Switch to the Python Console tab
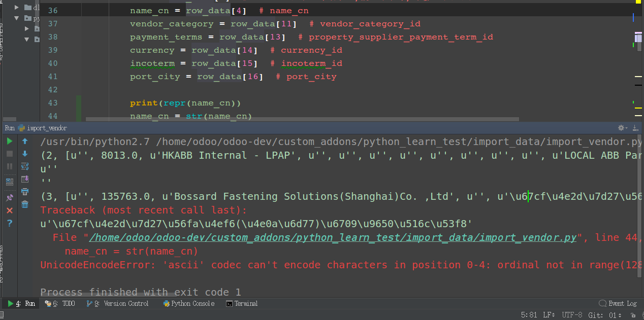Viewport: 644px width, 320px height. click(188, 303)
